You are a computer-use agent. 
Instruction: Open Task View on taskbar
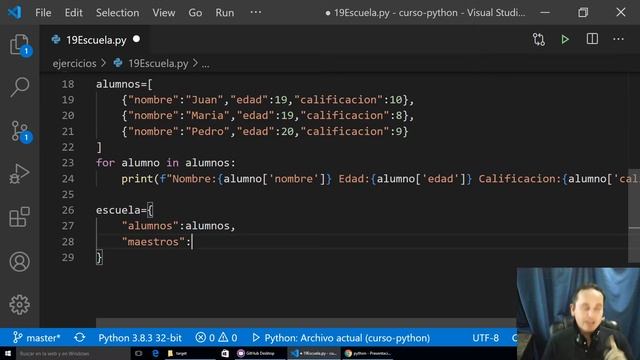point(139,353)
